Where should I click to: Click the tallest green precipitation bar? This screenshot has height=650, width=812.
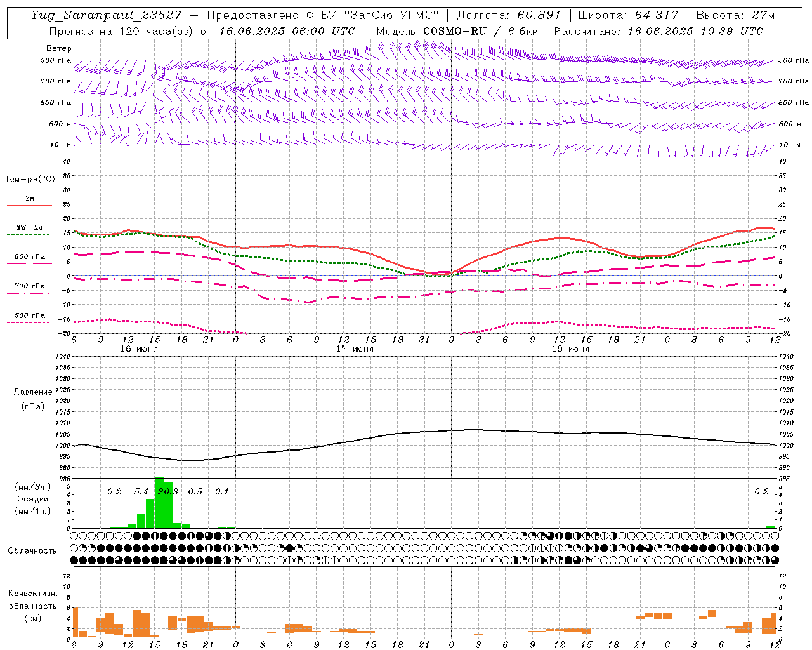[x=159, y=503]
